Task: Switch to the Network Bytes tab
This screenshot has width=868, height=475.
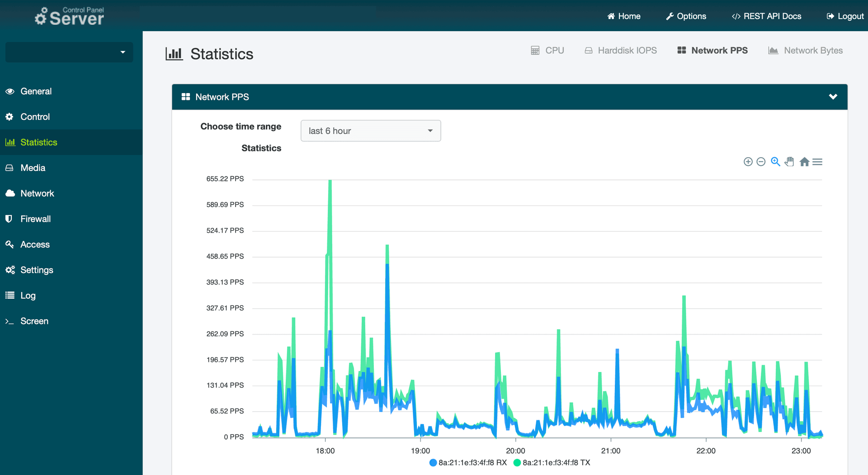Action: [x=805, y=50]
